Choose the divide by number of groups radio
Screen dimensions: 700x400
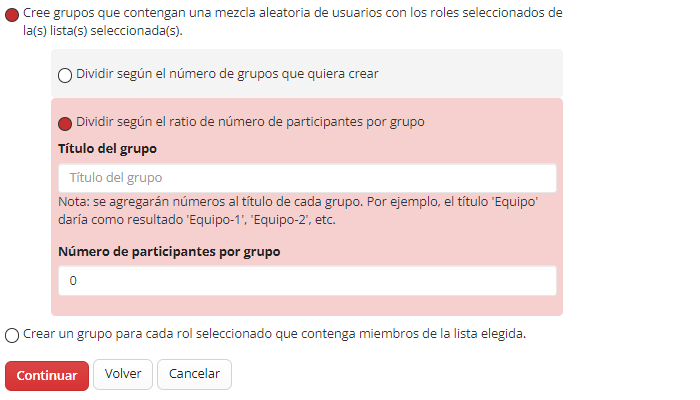point(66,75)
